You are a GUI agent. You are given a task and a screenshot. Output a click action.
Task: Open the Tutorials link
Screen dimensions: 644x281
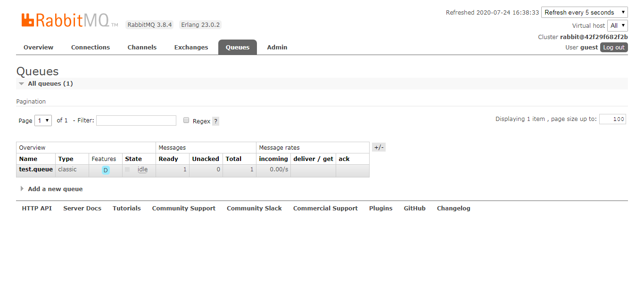click(x=127, y=208)
